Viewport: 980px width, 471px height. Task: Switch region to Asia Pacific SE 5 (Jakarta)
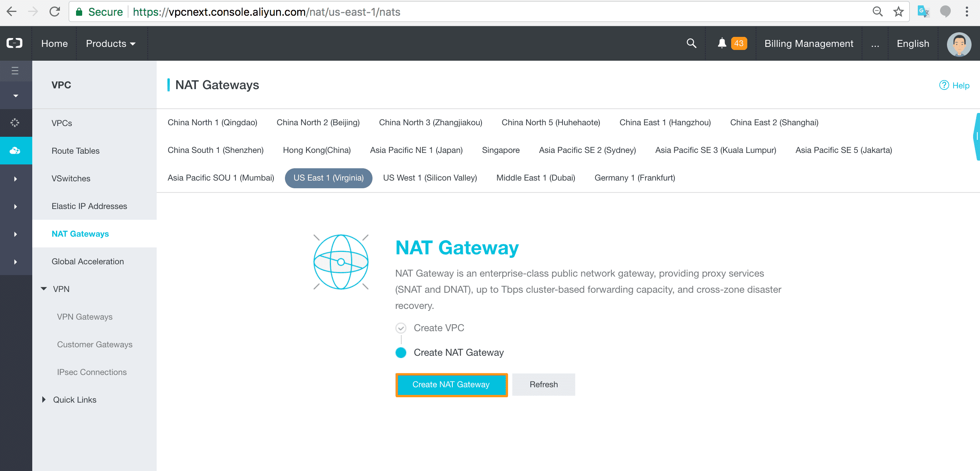844,150
